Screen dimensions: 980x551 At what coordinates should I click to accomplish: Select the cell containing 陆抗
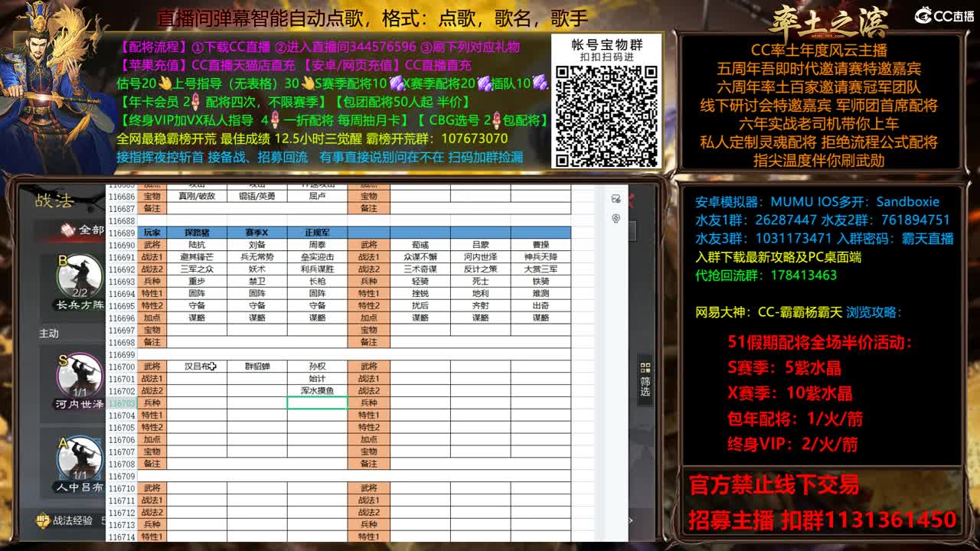tap(196, 244)
